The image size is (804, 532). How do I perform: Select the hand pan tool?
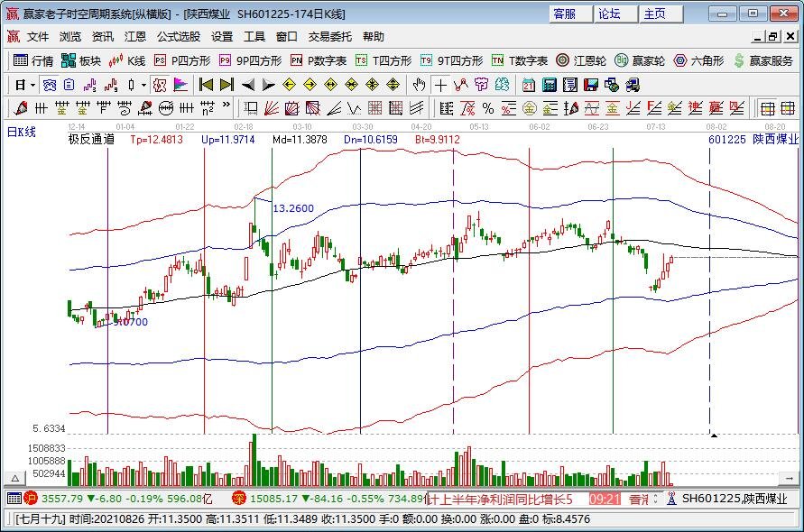coord(419,85)
